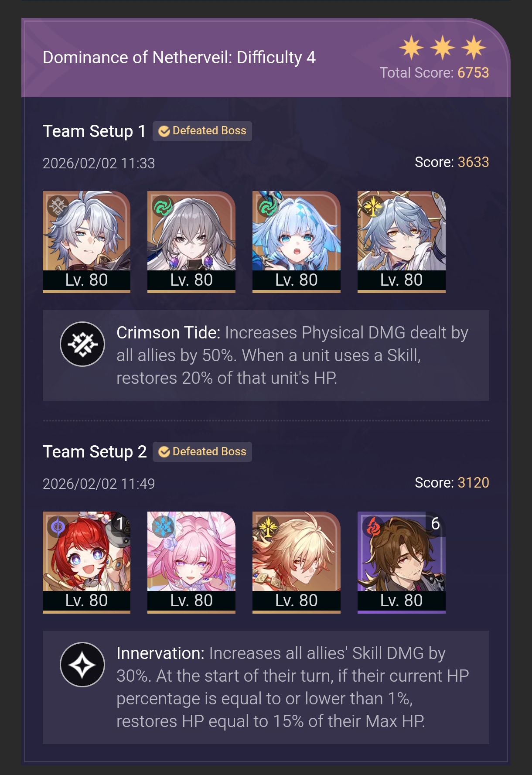
Task: Click Quantum element icon on red-haired character
Action: [x=58, y=527]
